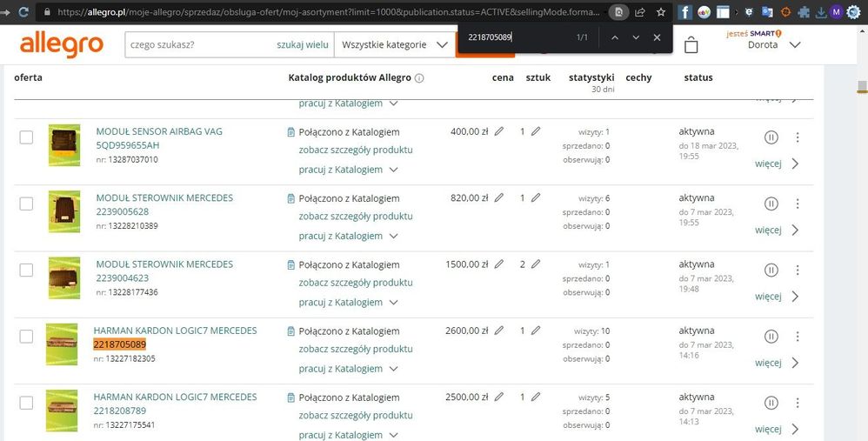
Task: Open the allegro logo homepage link
Action: pos(62,43)
